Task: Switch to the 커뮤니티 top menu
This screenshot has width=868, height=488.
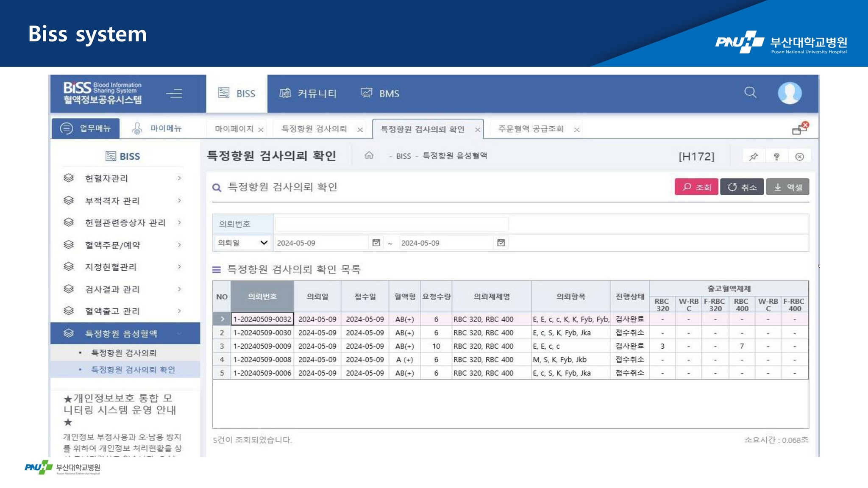Action: [x=308, y=94]
